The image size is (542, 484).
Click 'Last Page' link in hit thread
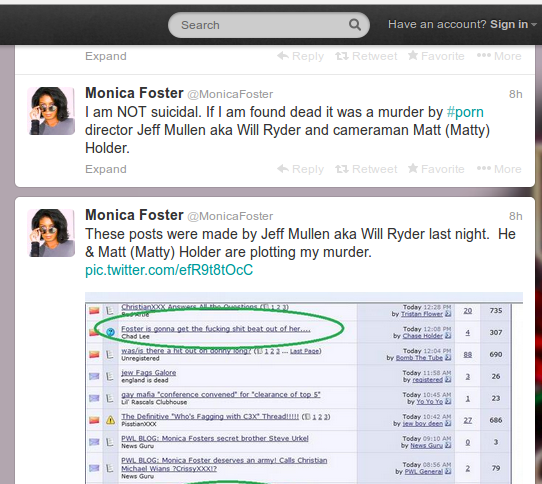pos(305,351)
